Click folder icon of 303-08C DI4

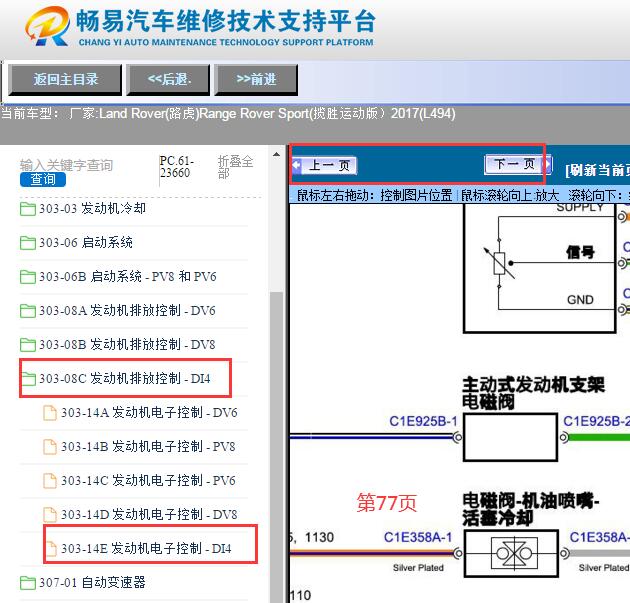(28, 379)
